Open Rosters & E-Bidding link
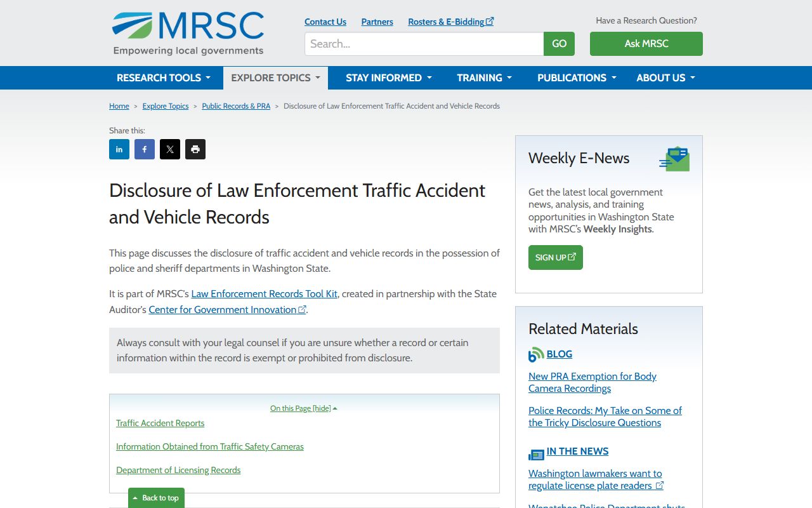 (x=451, y=22)
